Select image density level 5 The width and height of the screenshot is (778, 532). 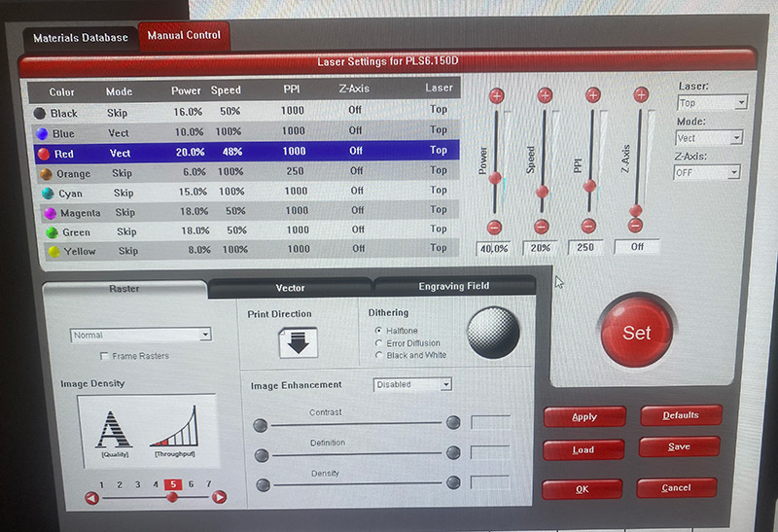click(173, 484)
